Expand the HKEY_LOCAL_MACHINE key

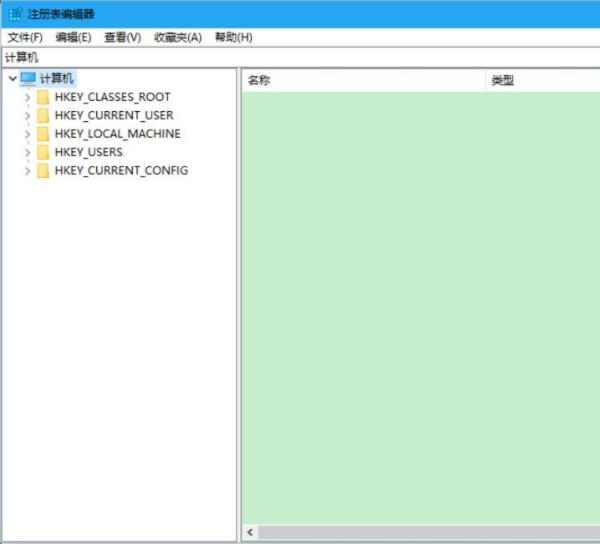(27, 134)
